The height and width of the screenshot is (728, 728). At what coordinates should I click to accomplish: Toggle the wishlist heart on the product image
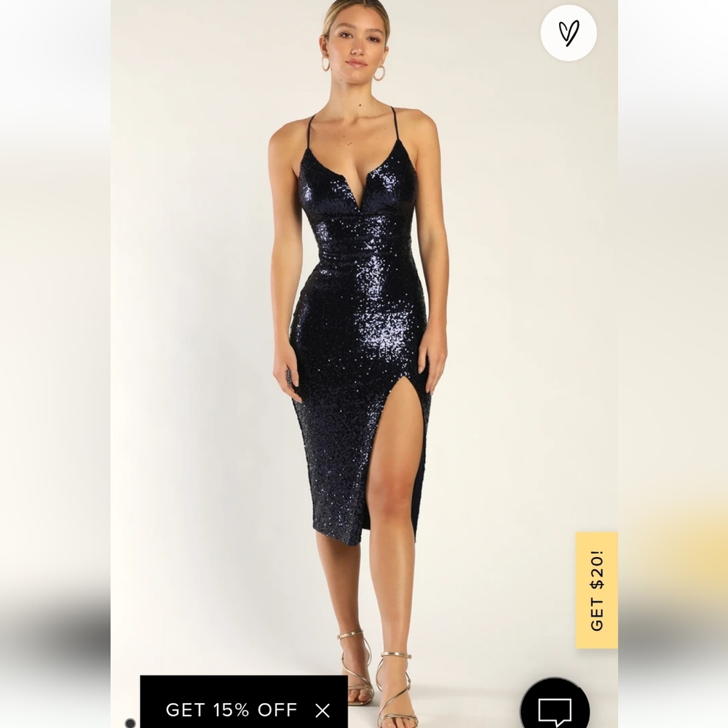[569, 33]
